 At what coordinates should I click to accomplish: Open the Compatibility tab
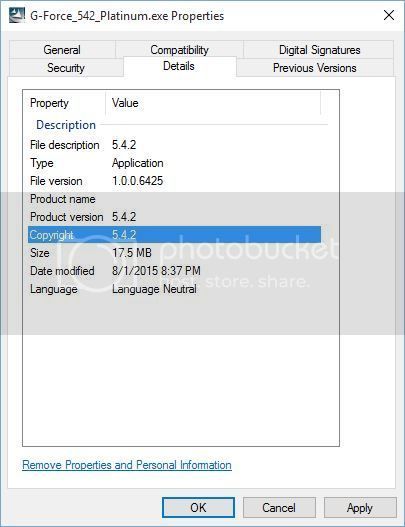(x=179, y=50)
